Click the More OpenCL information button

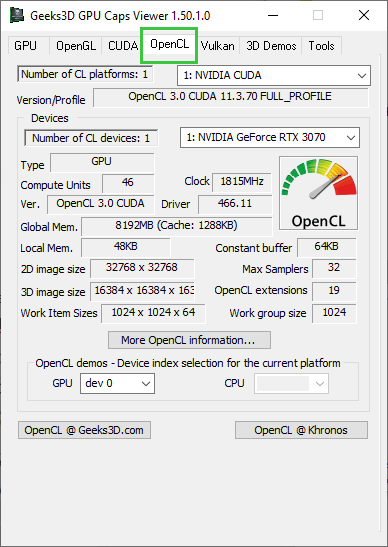pyautogui.click(x=189, y=340)
